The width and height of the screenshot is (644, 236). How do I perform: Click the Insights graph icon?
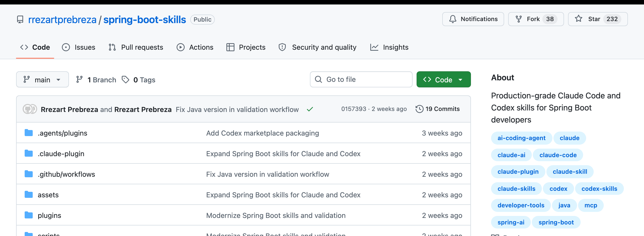pyautogui.click(x=374, y=47)
